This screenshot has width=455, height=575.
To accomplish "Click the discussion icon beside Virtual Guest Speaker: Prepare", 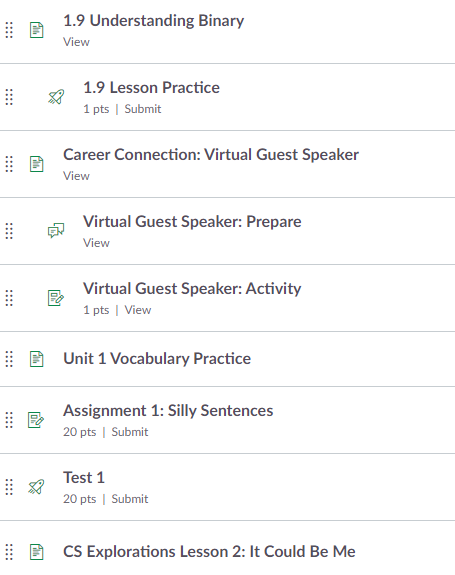I will (56, 231).
